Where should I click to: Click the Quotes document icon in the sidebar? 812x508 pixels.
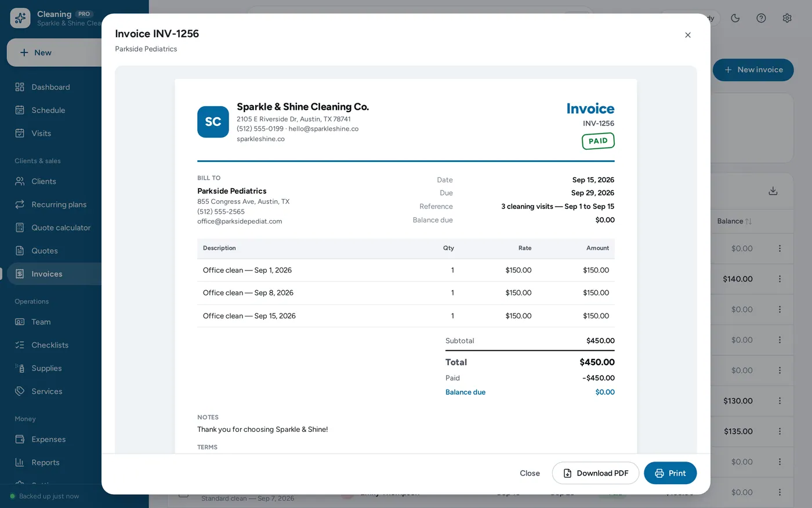pos(20,251)
